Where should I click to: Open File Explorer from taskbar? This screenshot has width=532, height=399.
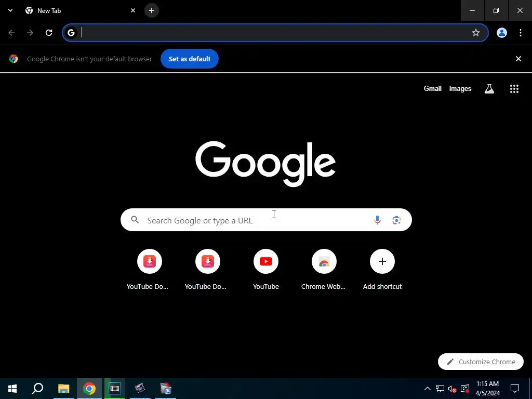coord(63,389)
